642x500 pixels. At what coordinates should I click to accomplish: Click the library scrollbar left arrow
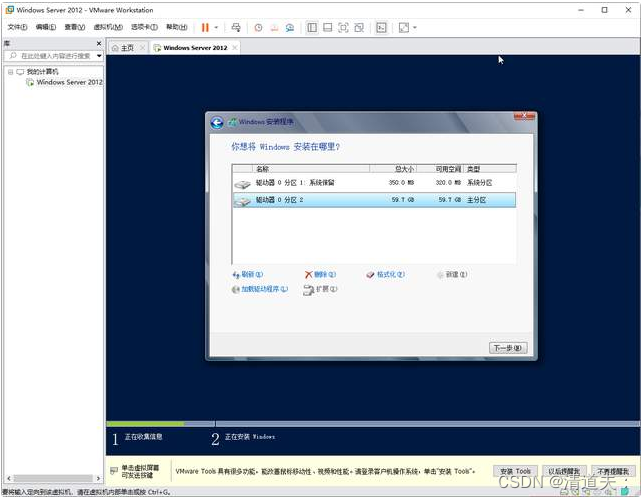point(9,478)
